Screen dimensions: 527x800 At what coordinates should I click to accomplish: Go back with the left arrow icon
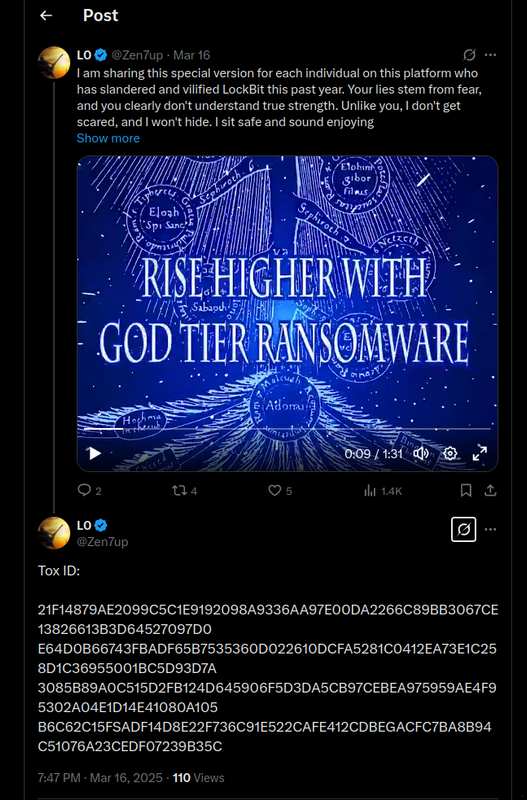[46, 15]
